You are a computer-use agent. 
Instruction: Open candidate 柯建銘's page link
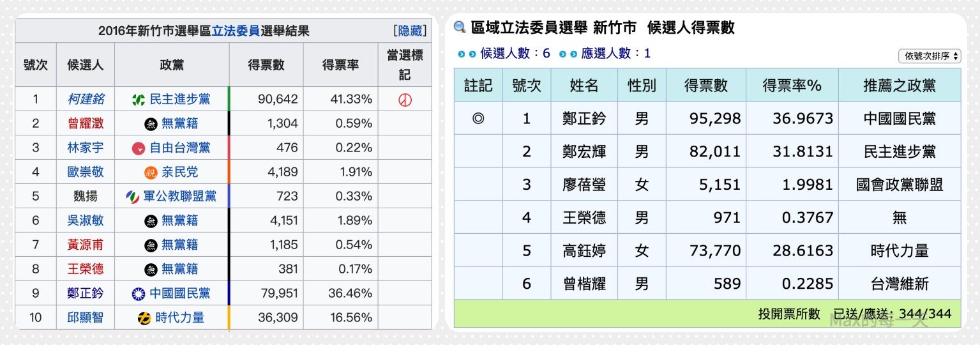[x=86, y=100]
